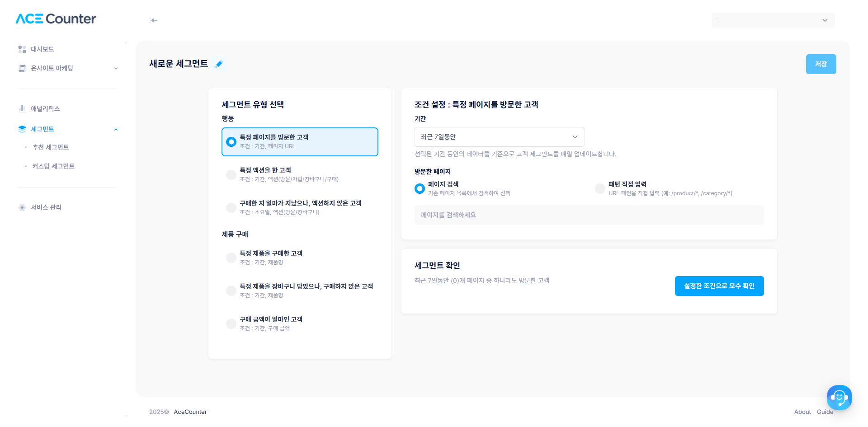This screenshot has height=427, width=868.
Task: Expand the 온사이트 마케팅 menu chevron
Action: coord(116,69)
